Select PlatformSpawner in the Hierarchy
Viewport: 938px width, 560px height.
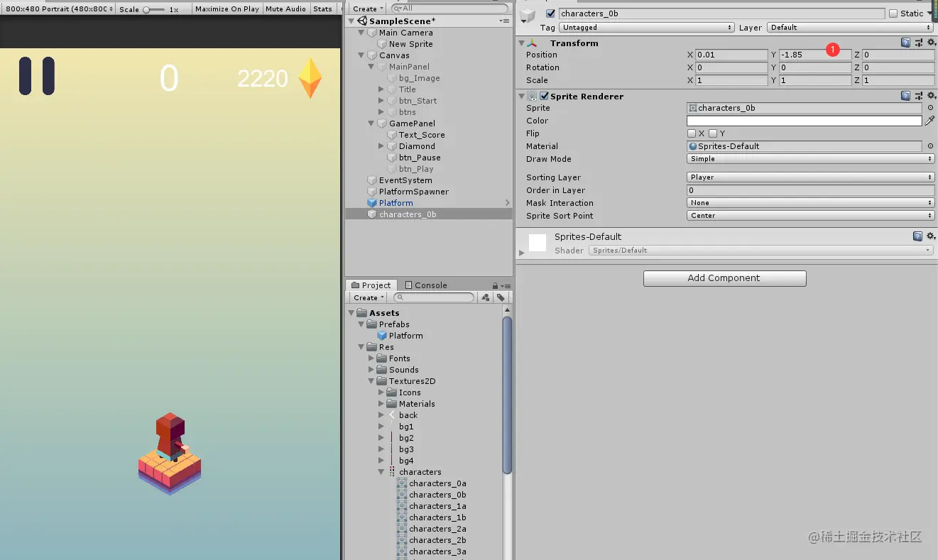tap(414, 192)
